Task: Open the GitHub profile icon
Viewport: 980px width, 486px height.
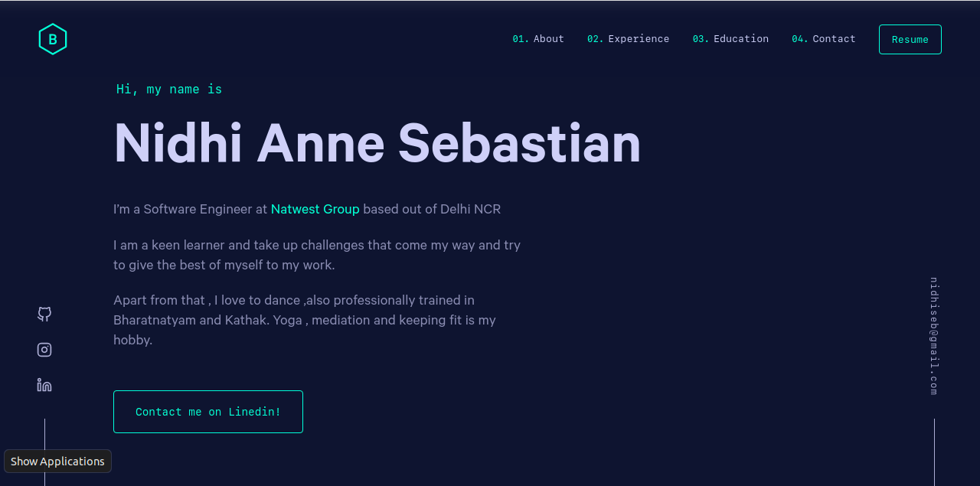Action: 44,314
